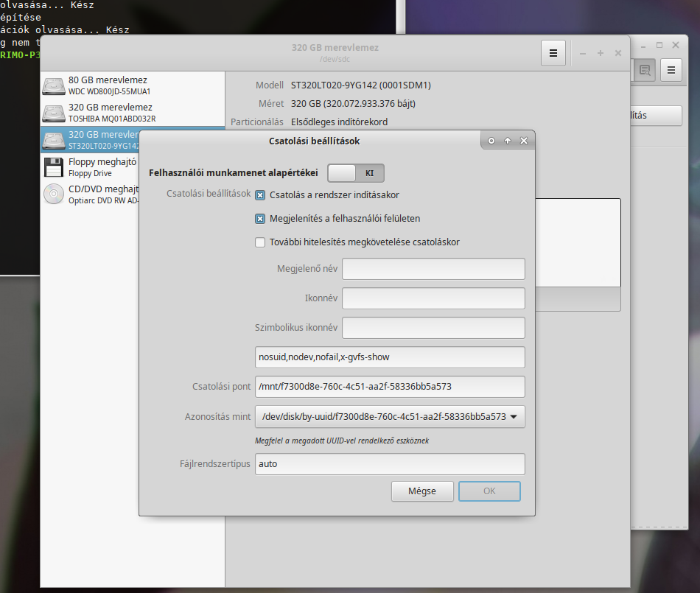Click the dialog's always-on-top circle icon
Screen dimensions: 700x593
(491, 141)
